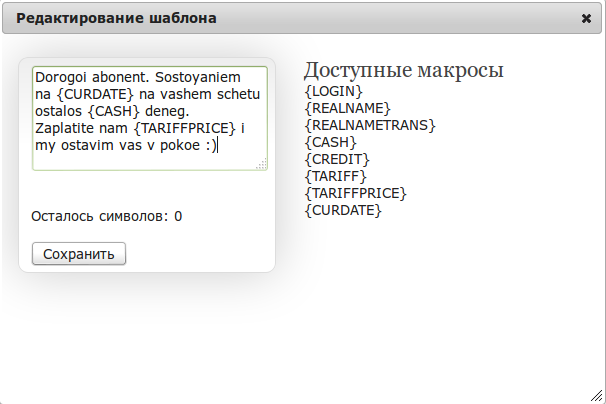Pick the {REALNAMETRANS} macro
Image resolution: width=606 pixels, height=404 pixels.
coord(370,125)
